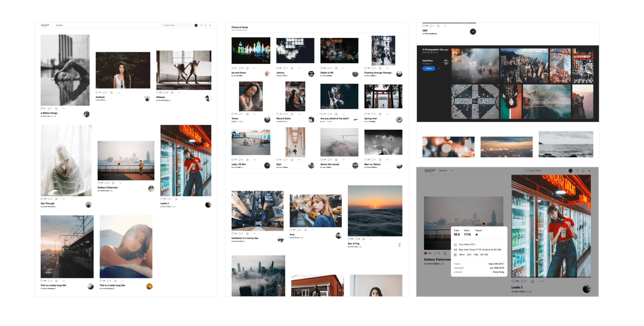Open Discover in the white top header
This screenshot has height=326, width=644.
59,25
